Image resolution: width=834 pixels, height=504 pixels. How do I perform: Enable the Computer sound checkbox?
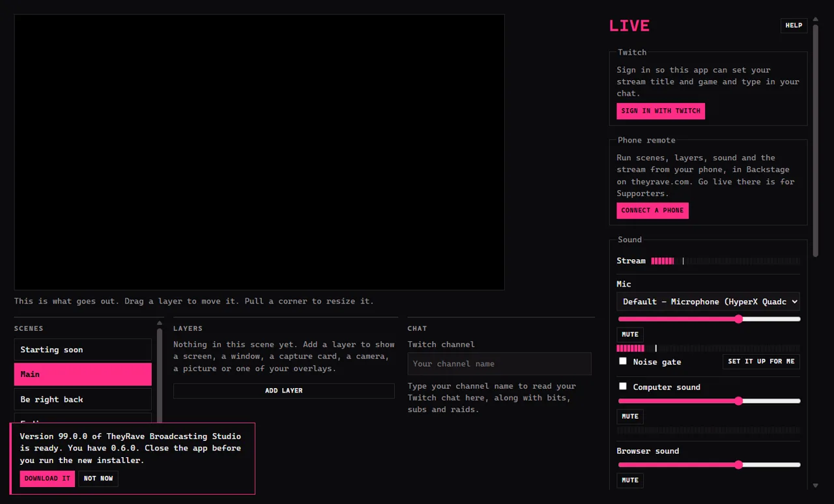pyautogui.click(x=623, y=386)
